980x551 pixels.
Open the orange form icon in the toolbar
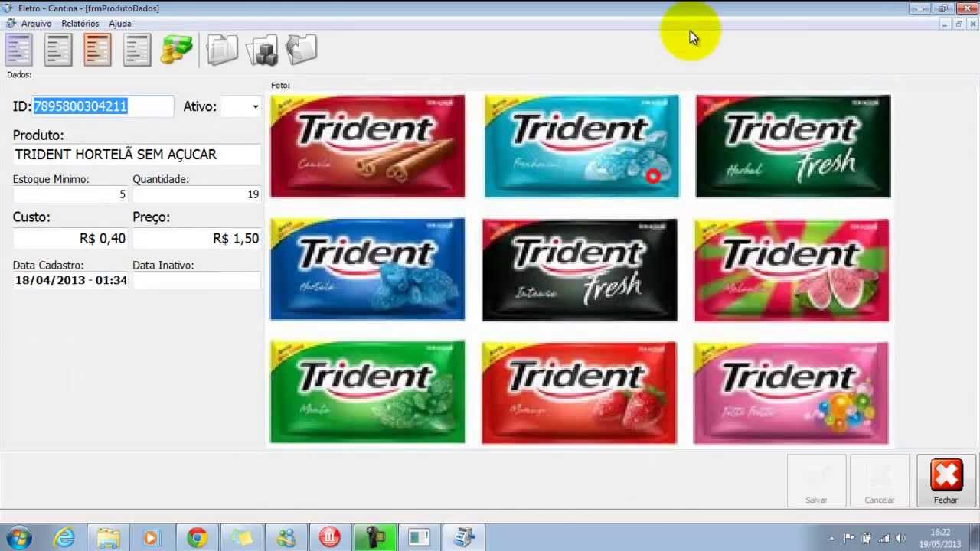click(97, 50)
